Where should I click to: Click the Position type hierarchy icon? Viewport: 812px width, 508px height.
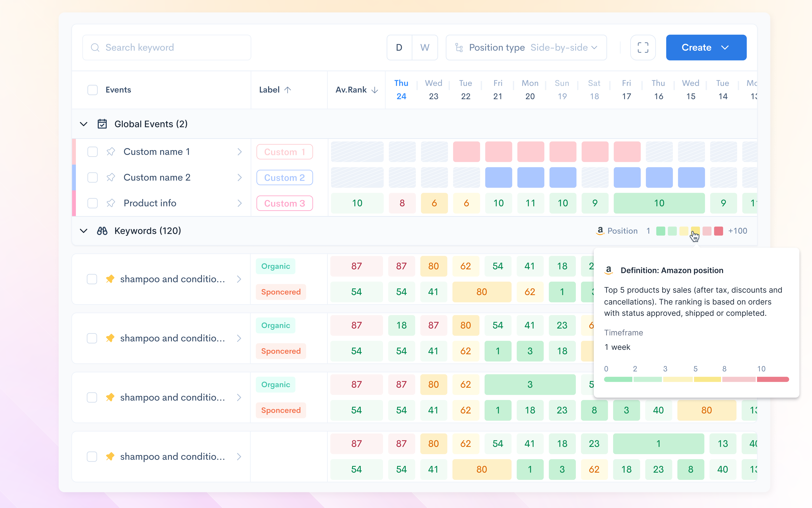[459, 47]
